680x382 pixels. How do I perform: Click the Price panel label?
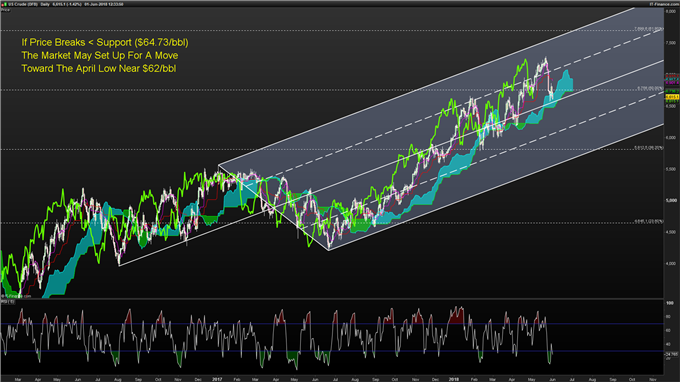pos(5,10)
